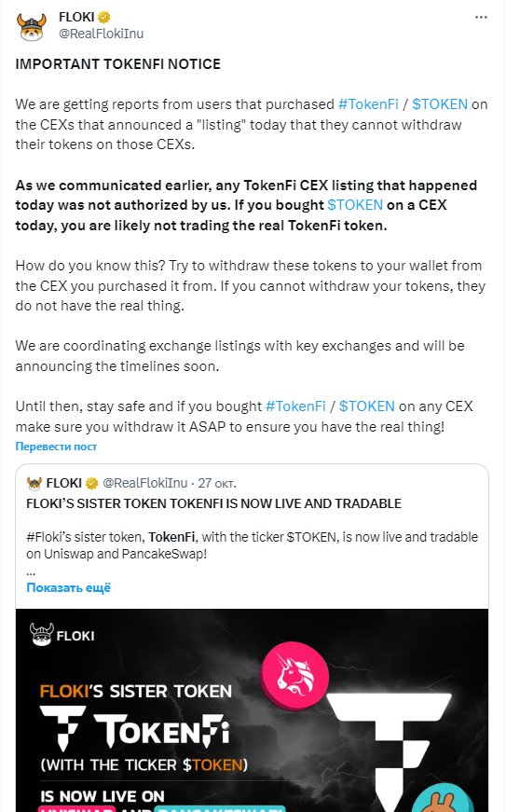Click FLOKI display name at the top

click(x=76, y=17)
